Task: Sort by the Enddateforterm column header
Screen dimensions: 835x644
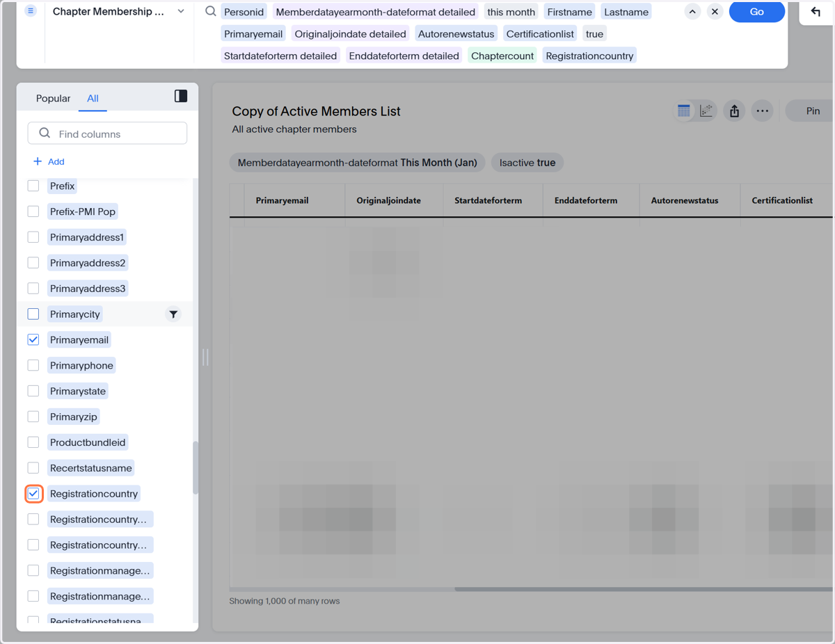Action: tap(586, 200)
